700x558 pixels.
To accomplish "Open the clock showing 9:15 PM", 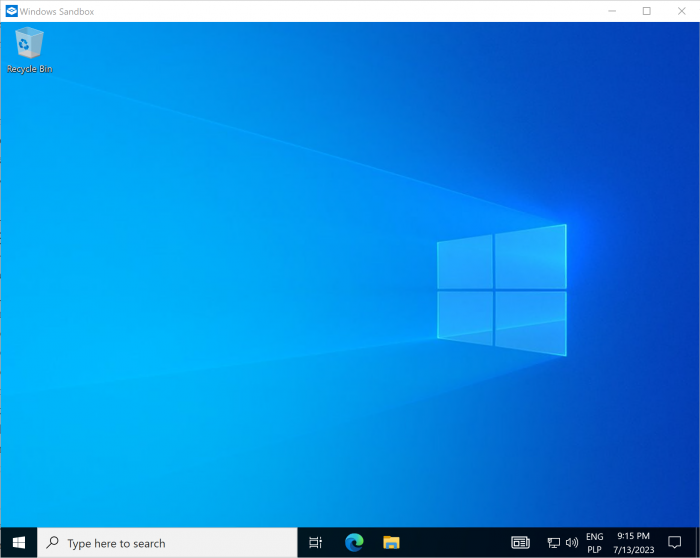I will [632, 543].
